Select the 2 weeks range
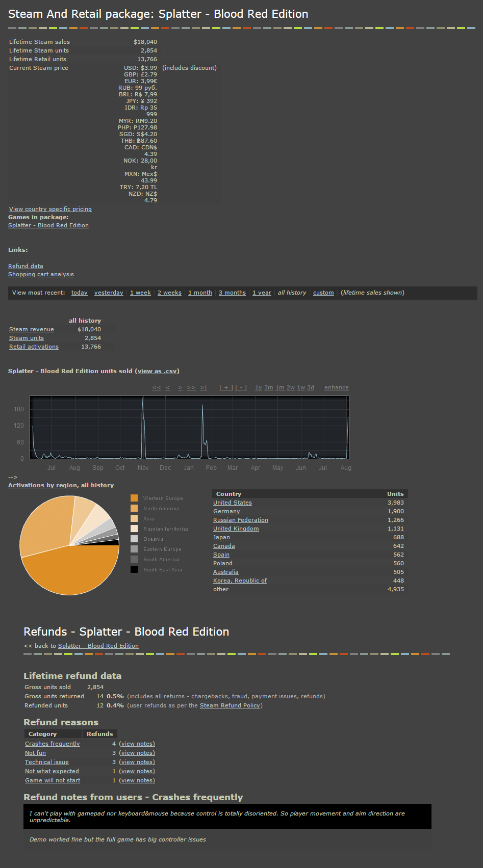483x868 pixels. 169,293
